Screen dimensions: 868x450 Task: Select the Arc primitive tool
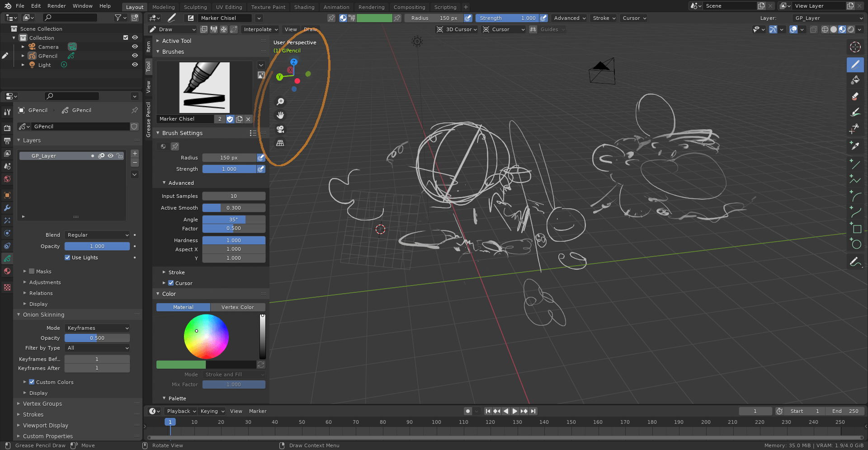[855, 196]
